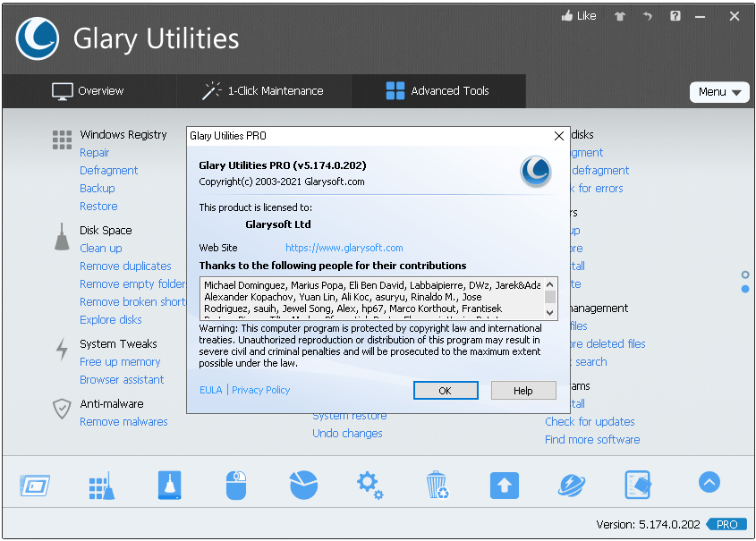The image size is (756, 541).
Task: Open the Context Menu Manager mouse icon
Action: [236, 485]
